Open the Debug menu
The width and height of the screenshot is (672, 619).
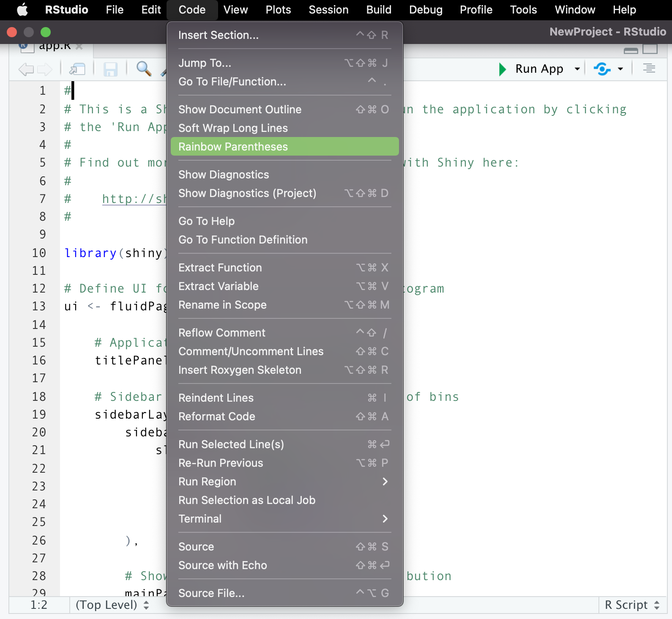(426, 10)
